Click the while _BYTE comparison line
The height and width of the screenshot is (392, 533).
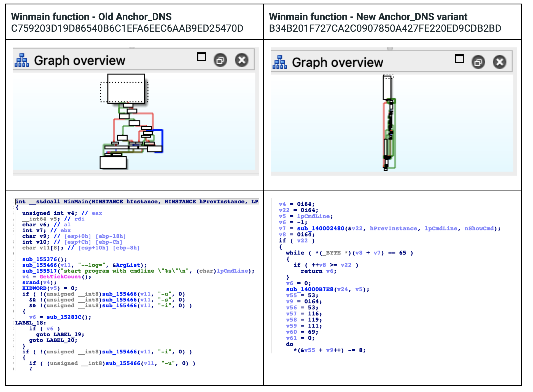tap(349, 253)
